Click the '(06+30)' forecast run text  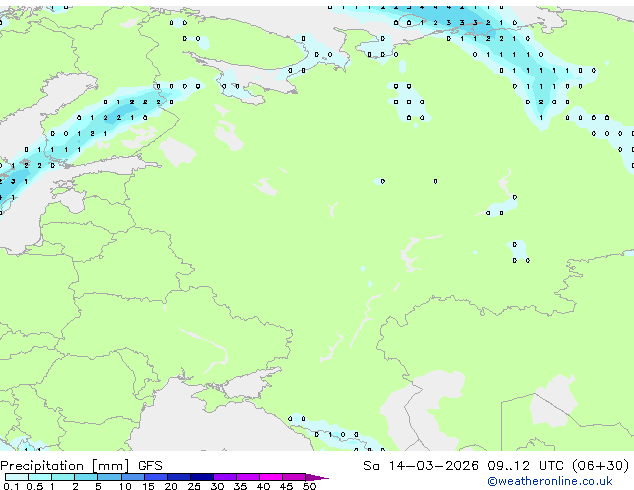click(600, 466)
